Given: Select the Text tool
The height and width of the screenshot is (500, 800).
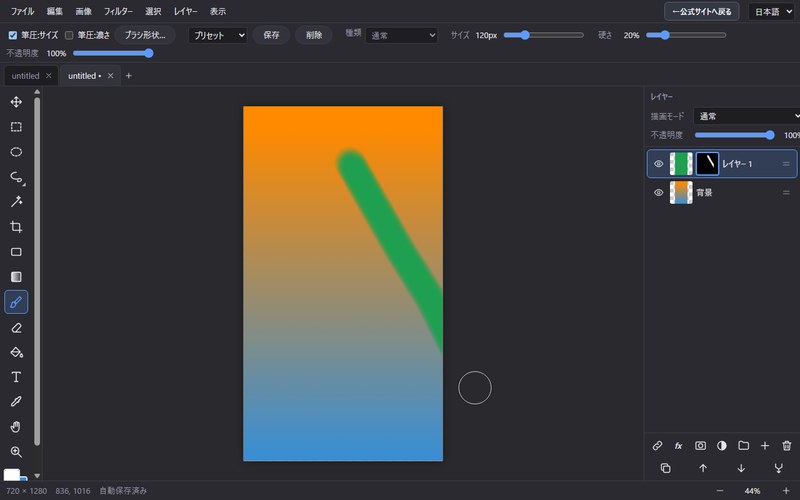Looking at the screenshot, I should click(16, 377).
